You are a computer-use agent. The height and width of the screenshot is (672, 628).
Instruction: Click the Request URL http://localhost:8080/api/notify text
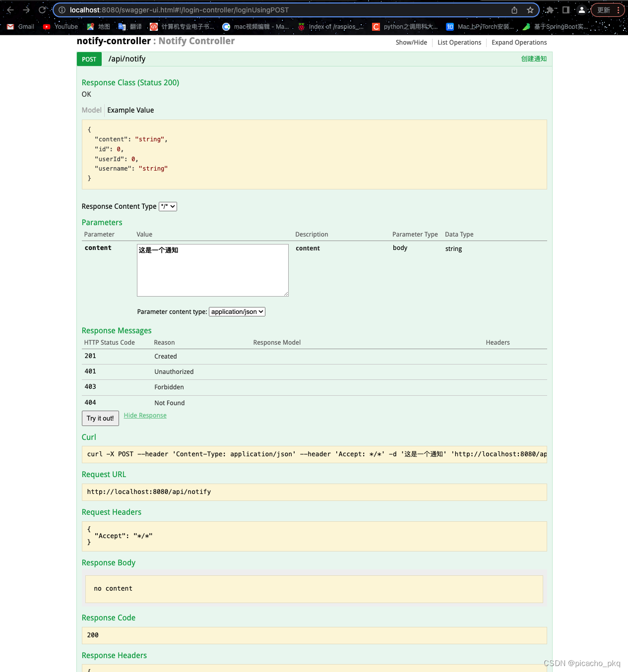click(x=149, y=492)
